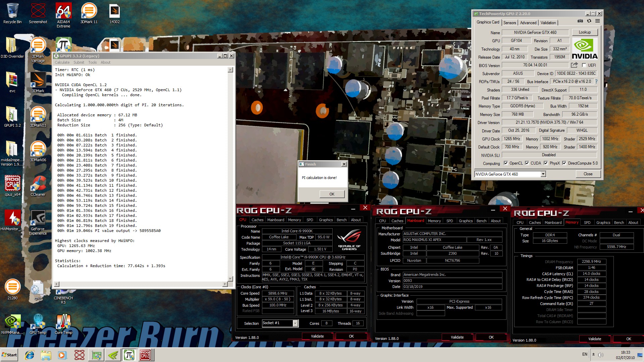Screen dimensions: 644x362
Task: Open the Recycle Bin desktop icon
Action: [x=12, y=14]
